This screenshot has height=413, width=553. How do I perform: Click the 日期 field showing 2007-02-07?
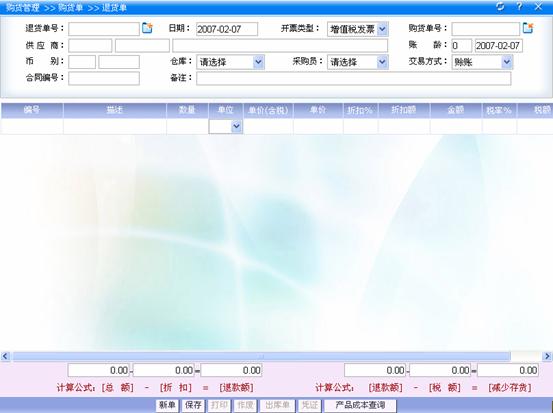(x=227, y=29)
